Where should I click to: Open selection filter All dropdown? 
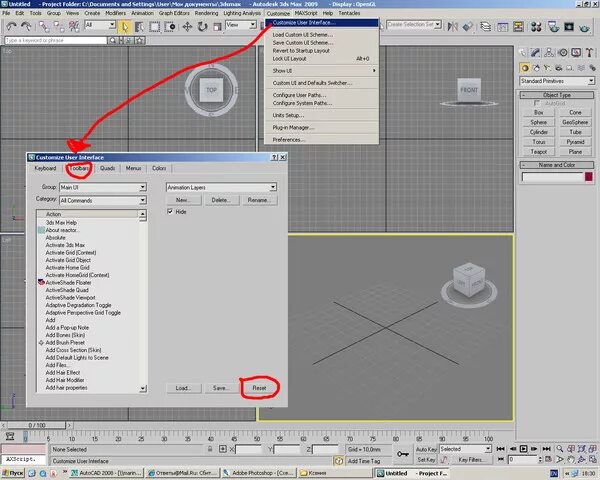tap(100, 25)
